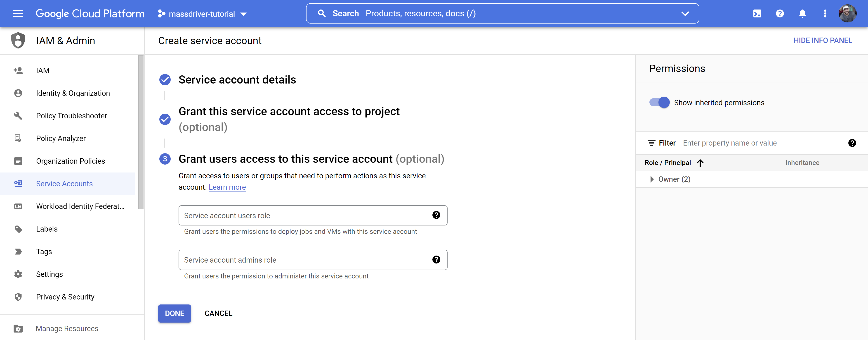Image resolution: width=868 pixels, height=340 pixels.
Task: Click the Policy Troubleshooter wrench icon
Action: click(18, 116)
